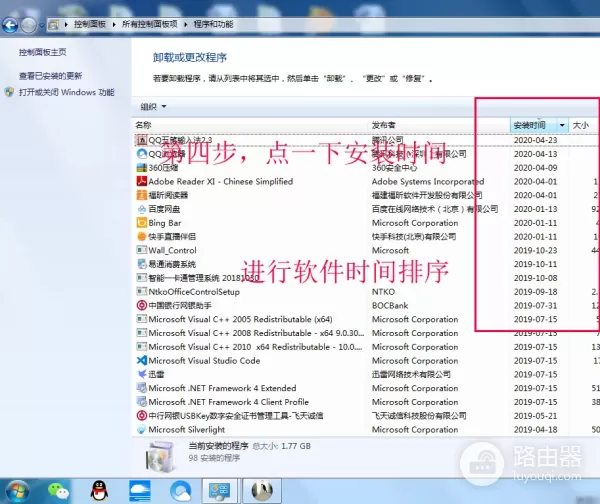The width and height of the screenshot is (600, 504).
Task: Click the 福昕阅读器 program icon
Action: 142,195
